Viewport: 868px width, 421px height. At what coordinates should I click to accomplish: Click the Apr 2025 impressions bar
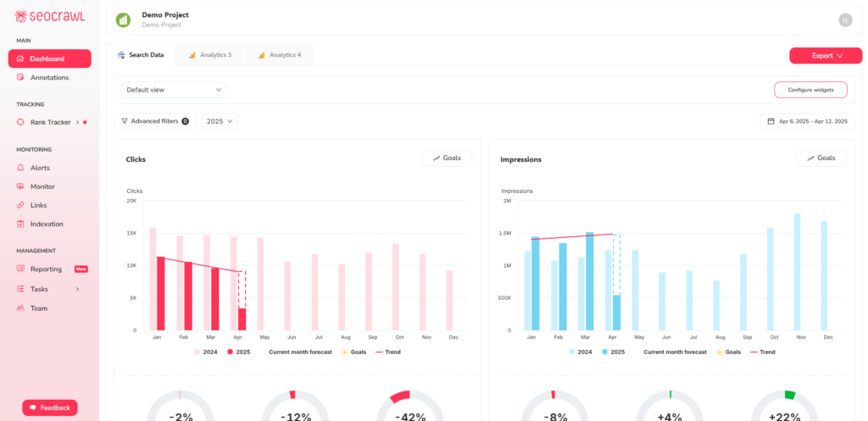(x=617, y=313)
